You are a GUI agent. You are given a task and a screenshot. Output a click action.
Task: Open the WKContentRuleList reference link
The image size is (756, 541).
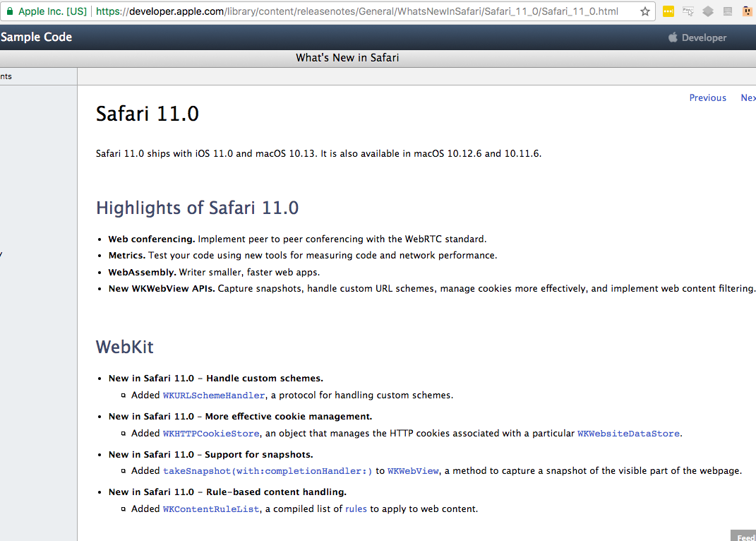[210, 509]
